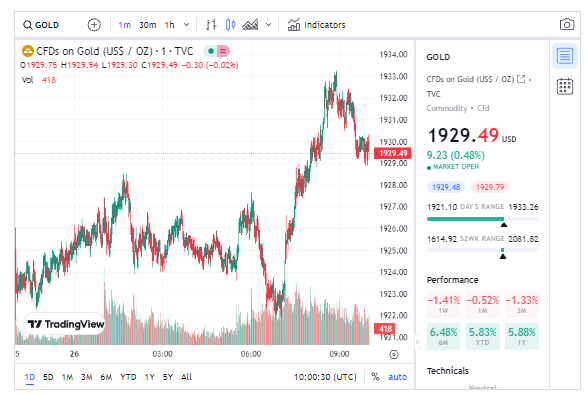Select the 30m interval

click(147, 25)
